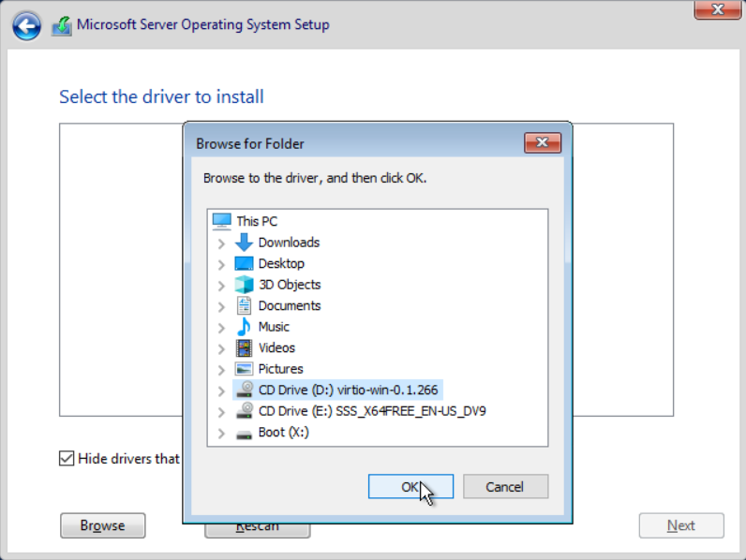Select This PC in folder tree
The width and height of the screenshot is (746, 560).
pyautogui.click(x=256, y=221)
